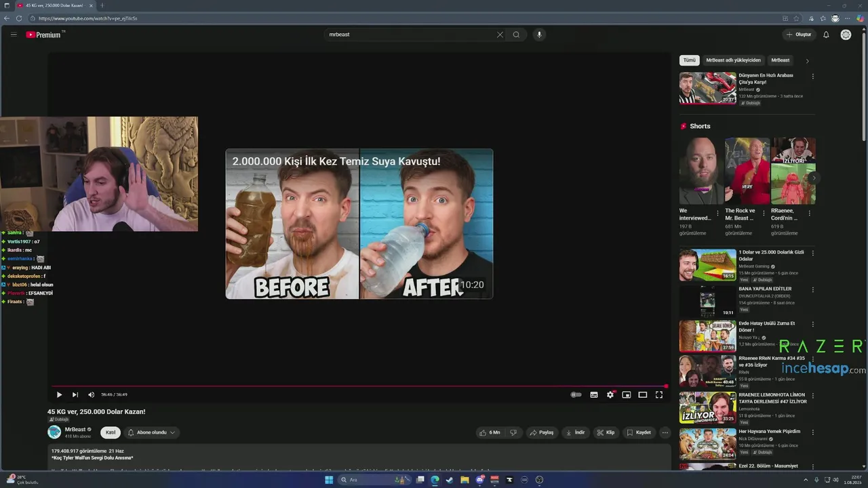This screenshot has width=868, height=488.
Task: Like the video with 6 Mn likes
Action: pos(490,432)
